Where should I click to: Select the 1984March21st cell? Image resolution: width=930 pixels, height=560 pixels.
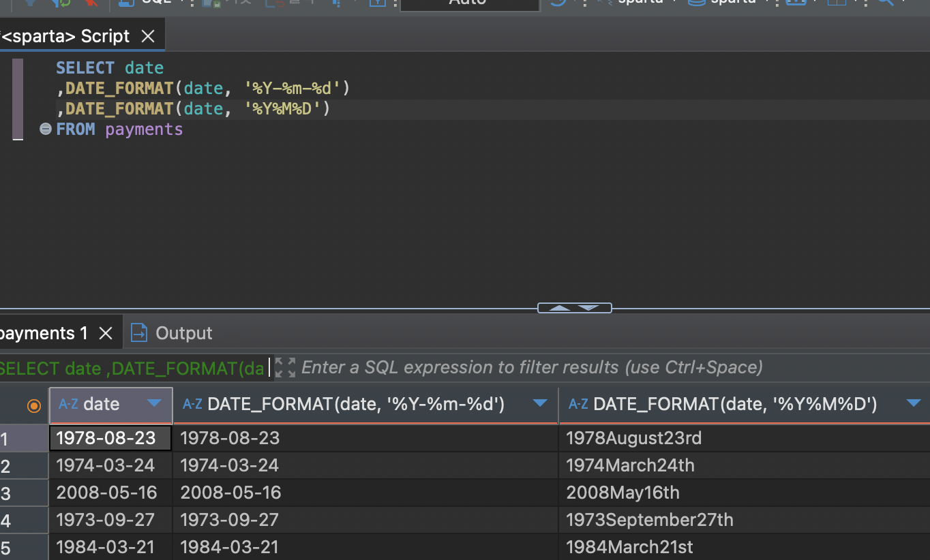pyautogui.click(x=744, y=547)
